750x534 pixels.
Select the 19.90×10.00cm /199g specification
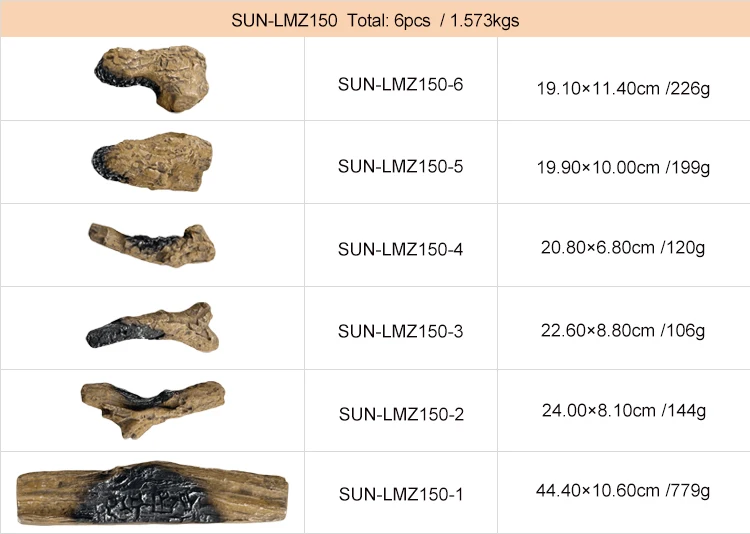623,167
